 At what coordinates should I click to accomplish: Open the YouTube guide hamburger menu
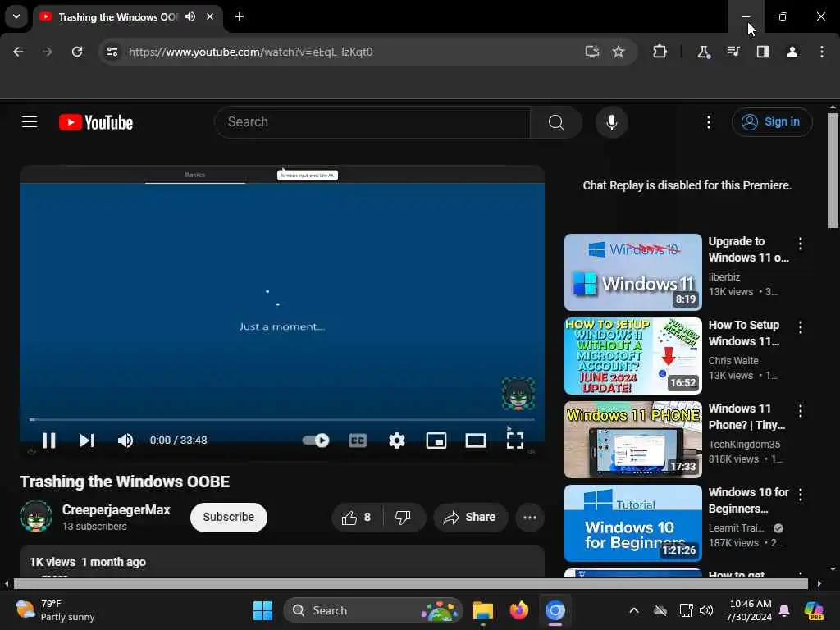tap(30, 122)
